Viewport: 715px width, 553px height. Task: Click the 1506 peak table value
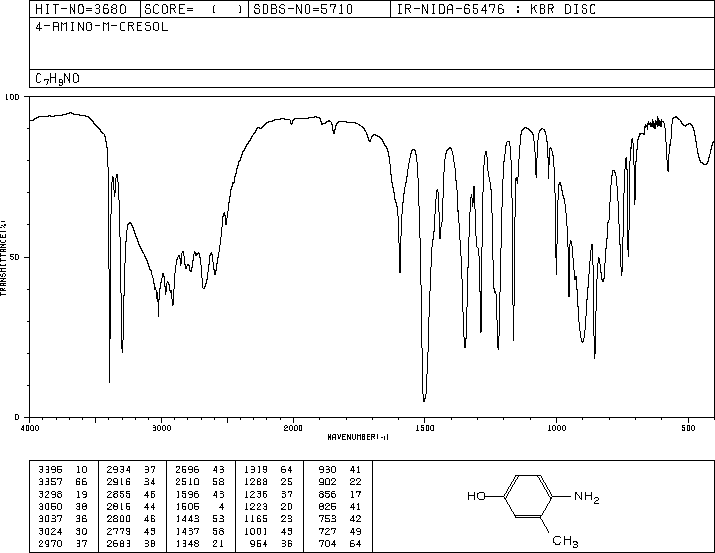[x=187, y=506]
